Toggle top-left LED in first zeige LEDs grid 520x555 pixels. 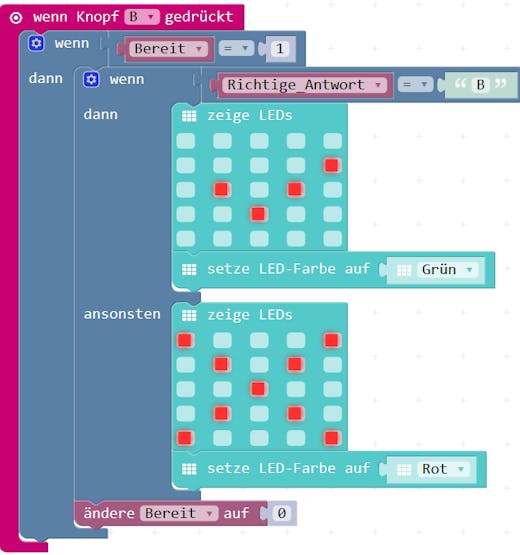(185, 141)
